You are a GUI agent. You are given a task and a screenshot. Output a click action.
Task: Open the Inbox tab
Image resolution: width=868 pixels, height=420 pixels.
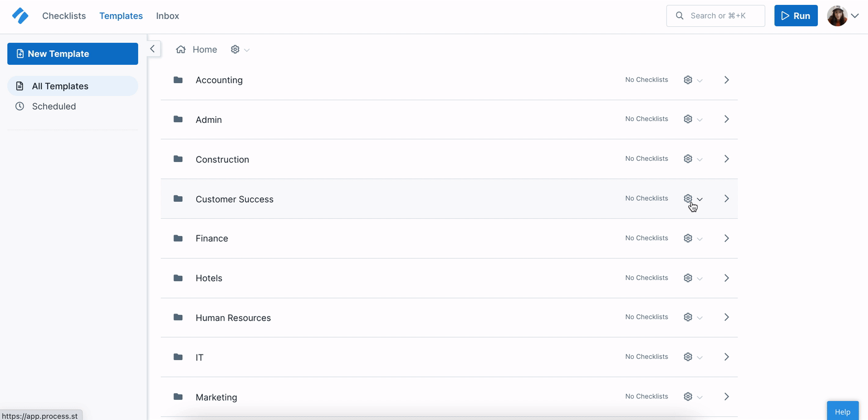[167, 16]
